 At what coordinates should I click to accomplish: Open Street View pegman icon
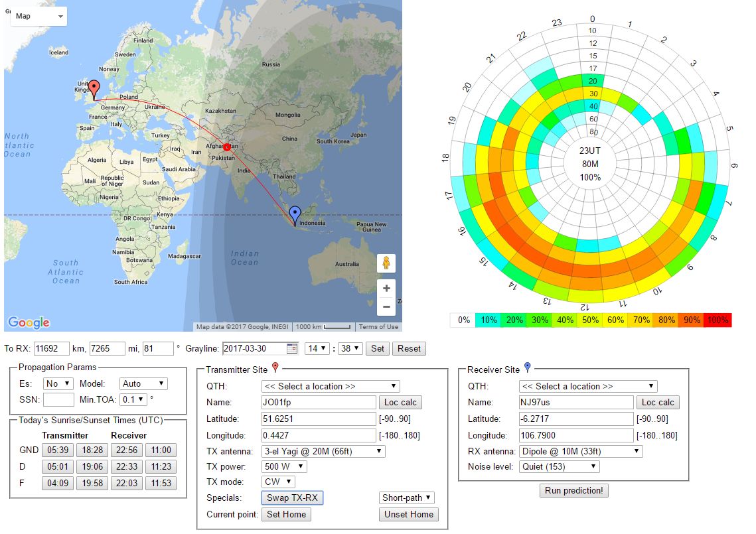point(386,263)
